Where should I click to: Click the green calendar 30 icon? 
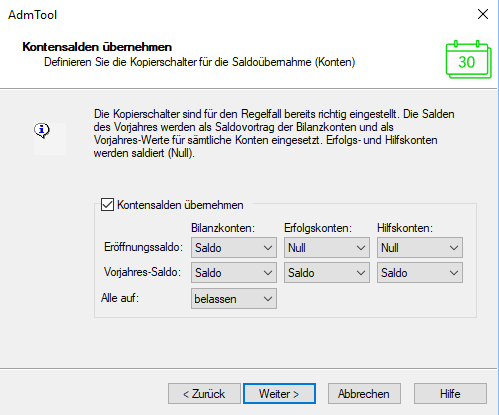point(468,59)
